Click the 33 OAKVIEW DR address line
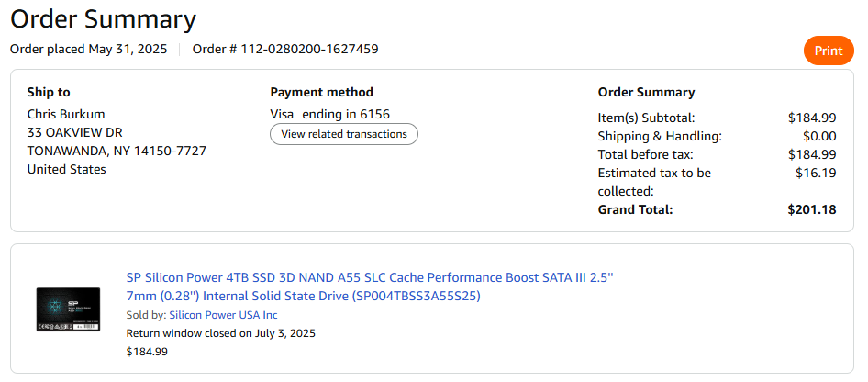 click(x=74, y=132)
